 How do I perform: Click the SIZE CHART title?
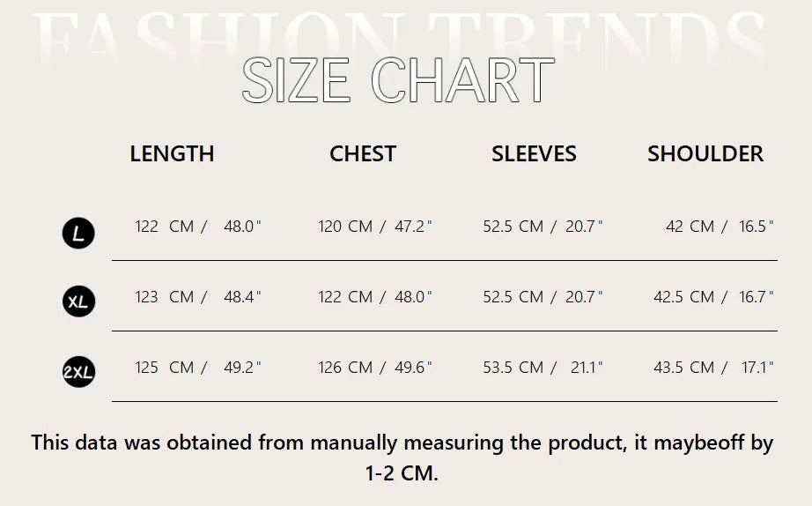coord(398,80)
